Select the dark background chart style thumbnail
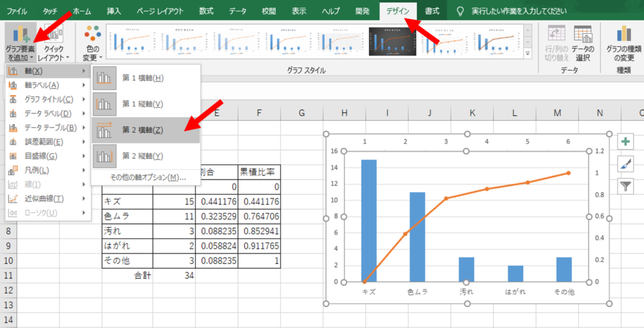 (x=392, y=43)
